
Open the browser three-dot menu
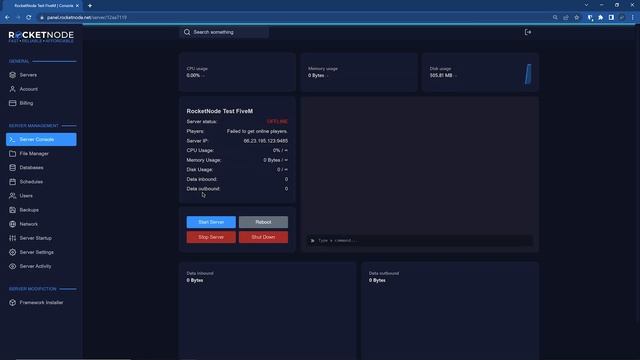pyautogui.click(x=633, y=18)
